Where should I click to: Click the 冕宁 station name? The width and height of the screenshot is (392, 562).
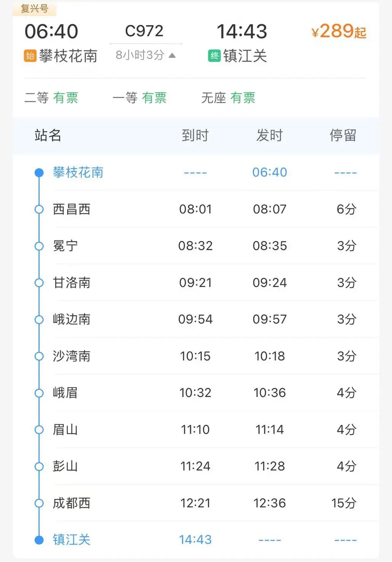pyautogui.click(x=65, y=246)
